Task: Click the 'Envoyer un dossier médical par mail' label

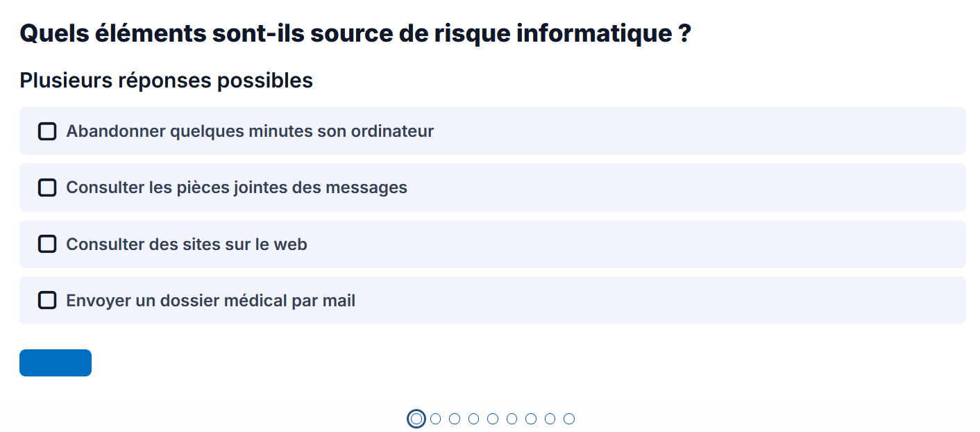Action: pos(211,301)
